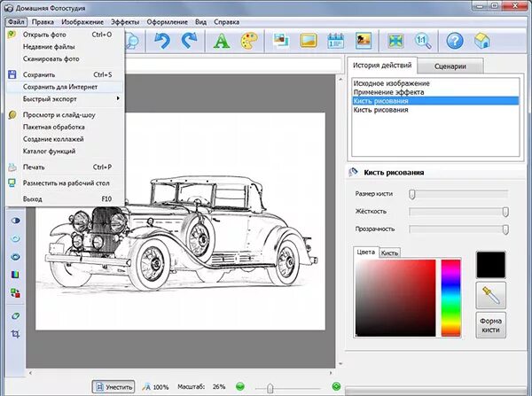Image resolution: width=532 pixels, height=396 pixels.
Task: Click the Уместить button
Action: tap(113, 386)
